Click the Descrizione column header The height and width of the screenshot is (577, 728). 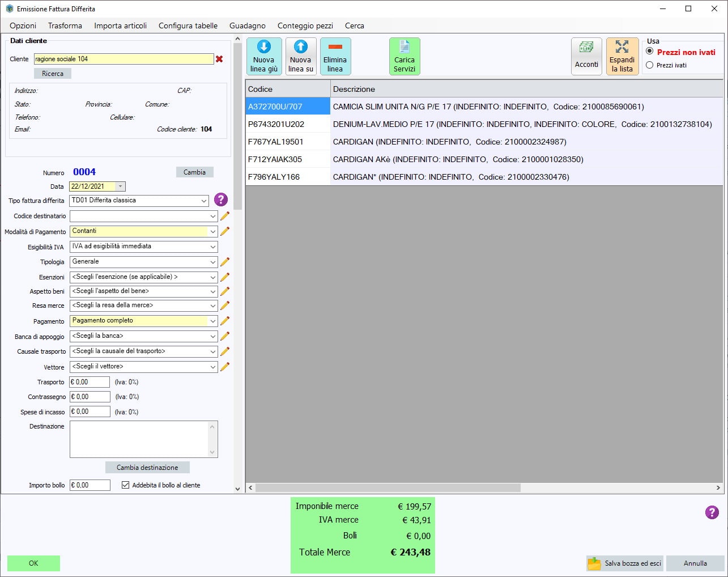[527, 89]
